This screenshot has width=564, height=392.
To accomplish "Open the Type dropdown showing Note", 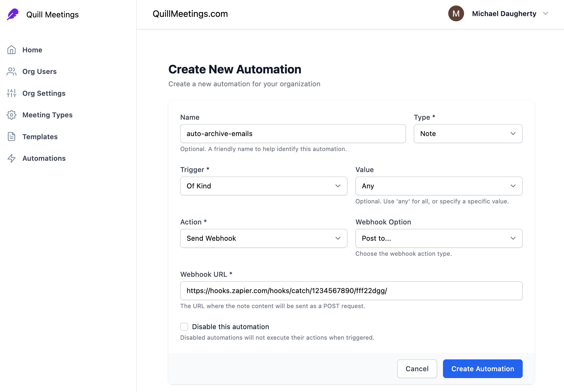I will 468,134.
